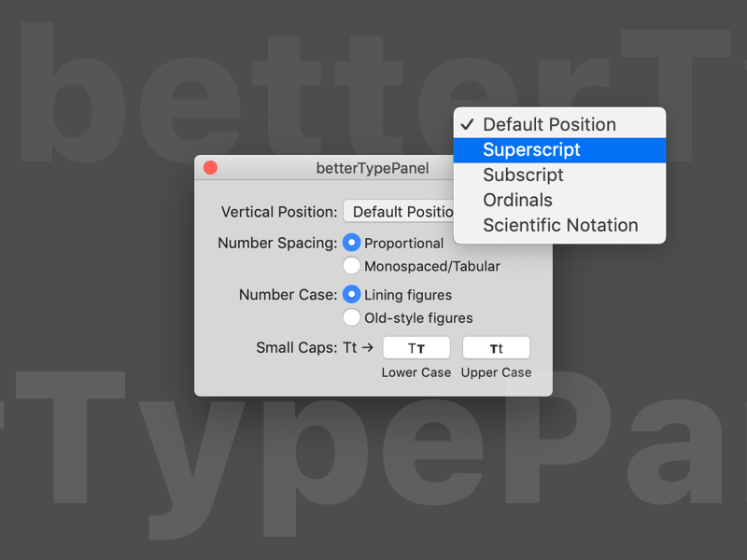747x560 pixels.
Task: Select Monospaced/Tabular radio button
Action: (x=352, y=266)
